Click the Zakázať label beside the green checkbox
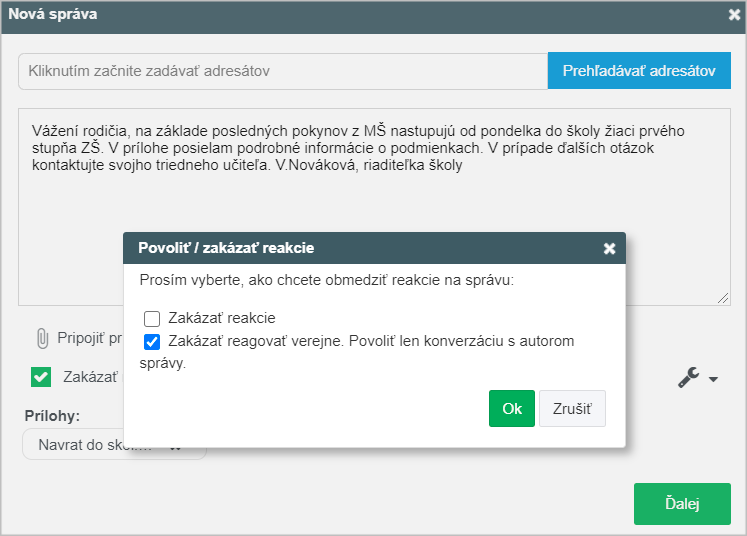 (90, 377)
